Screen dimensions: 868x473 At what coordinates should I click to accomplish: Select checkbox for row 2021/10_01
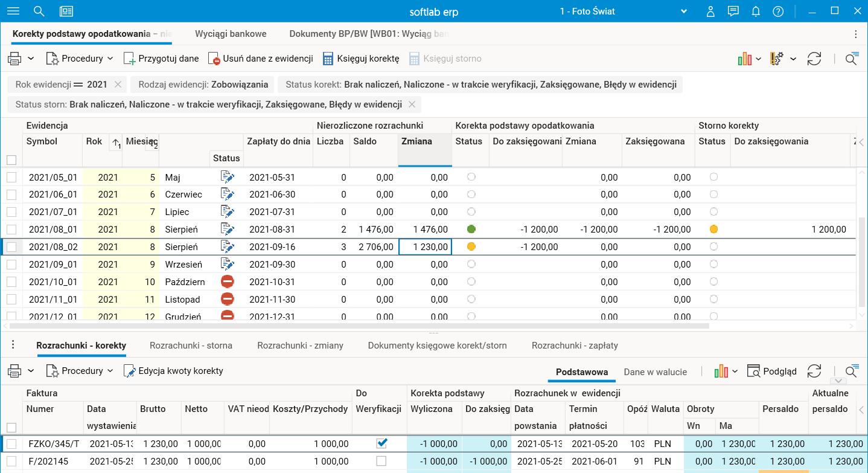[11, 282]
